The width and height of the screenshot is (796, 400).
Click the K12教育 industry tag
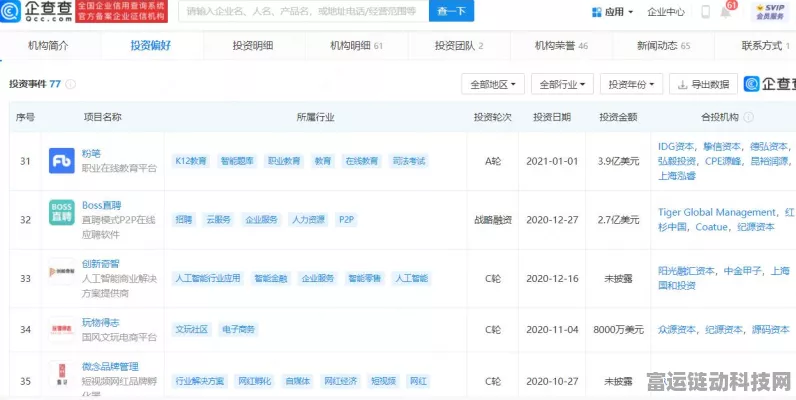[x=191, y=161]
